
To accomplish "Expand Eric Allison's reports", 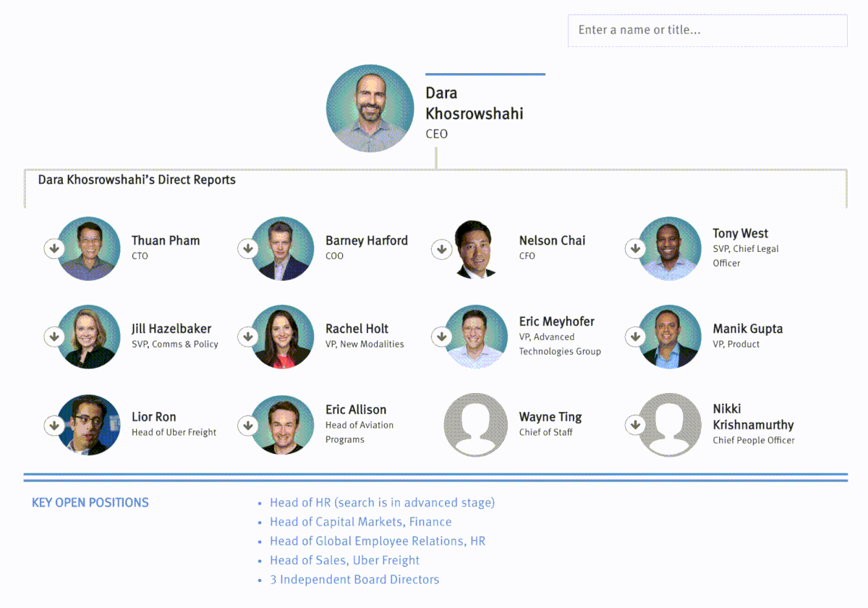I will point(248,426).
